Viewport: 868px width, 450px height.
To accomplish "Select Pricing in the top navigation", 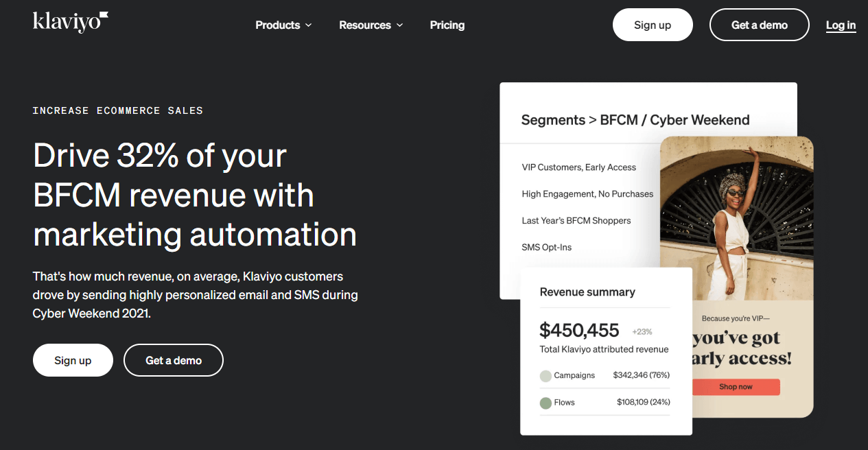I will click(447, 25).
